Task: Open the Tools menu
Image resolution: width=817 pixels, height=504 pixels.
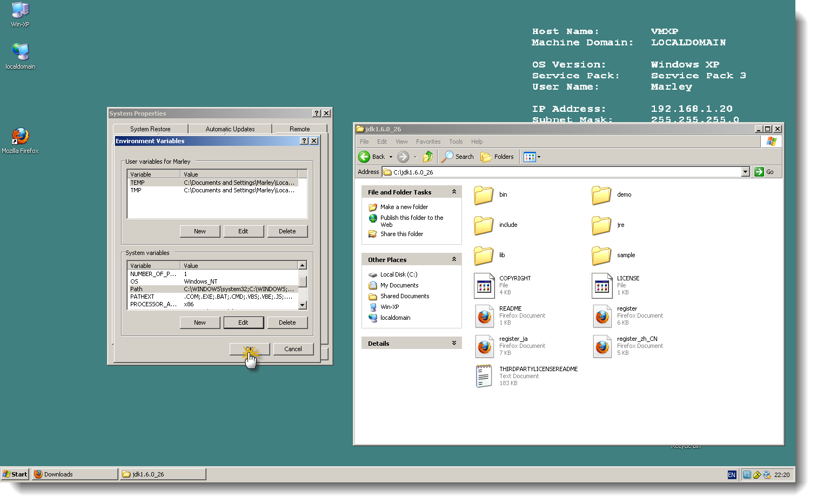Action: [456, 142]
